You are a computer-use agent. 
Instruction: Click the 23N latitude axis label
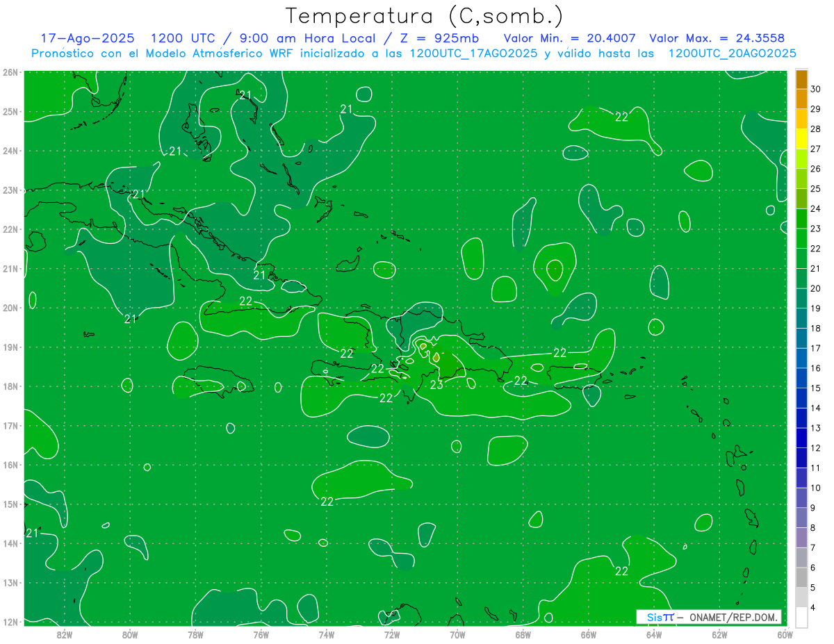coord(10,190)
